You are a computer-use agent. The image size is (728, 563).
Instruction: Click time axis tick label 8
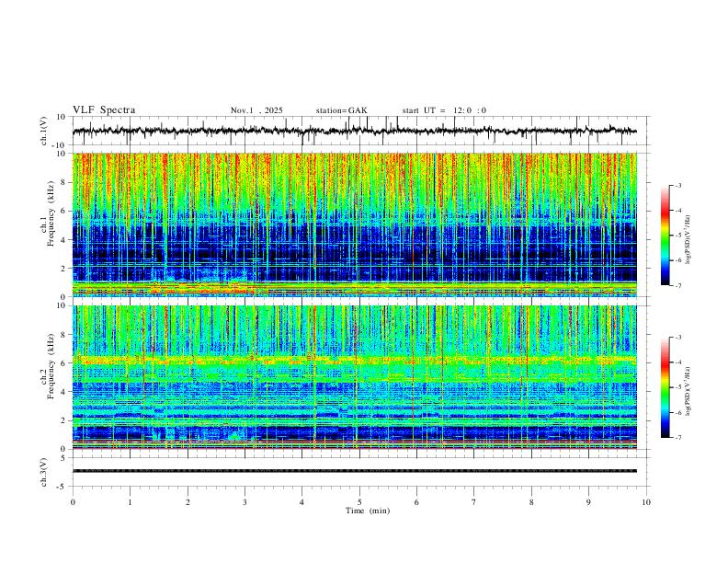(x=531, y=502)
